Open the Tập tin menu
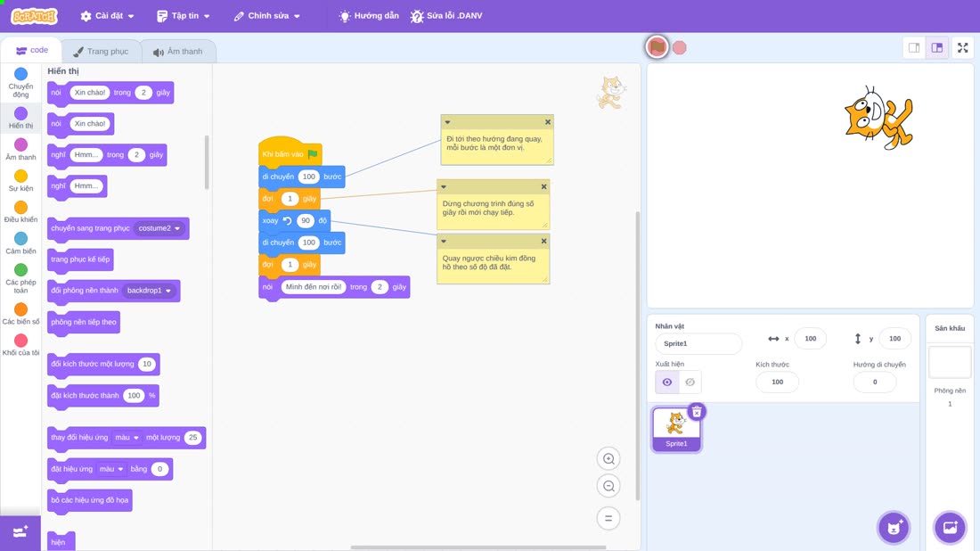This screenshot has height=551, width=980. click(x=184, y=16)
